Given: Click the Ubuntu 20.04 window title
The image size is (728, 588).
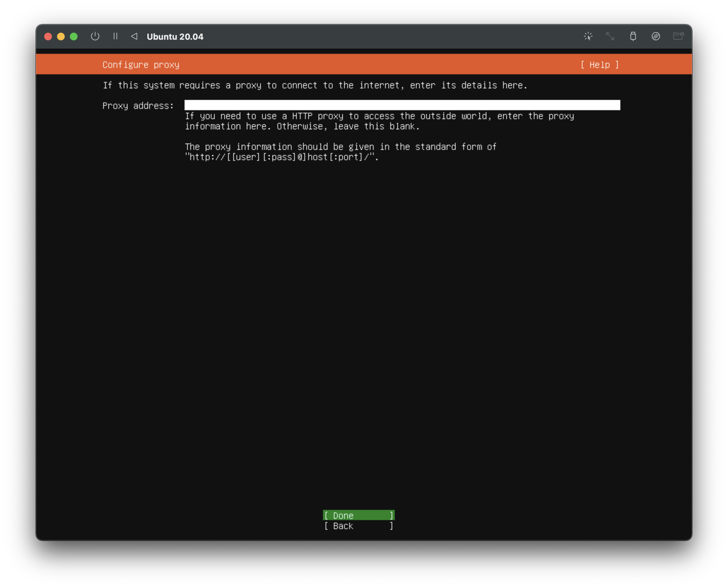Looking at the screenshot, I should 175,37.
